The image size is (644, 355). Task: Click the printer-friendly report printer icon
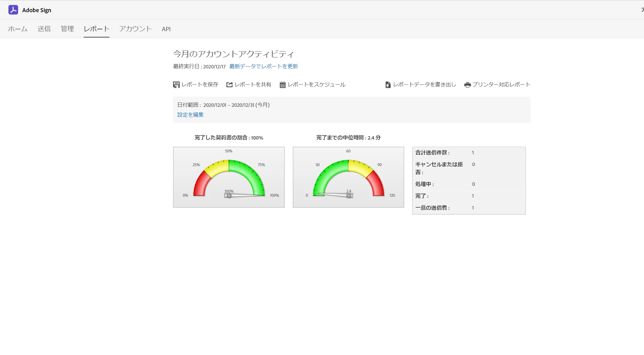coord(467,85)
